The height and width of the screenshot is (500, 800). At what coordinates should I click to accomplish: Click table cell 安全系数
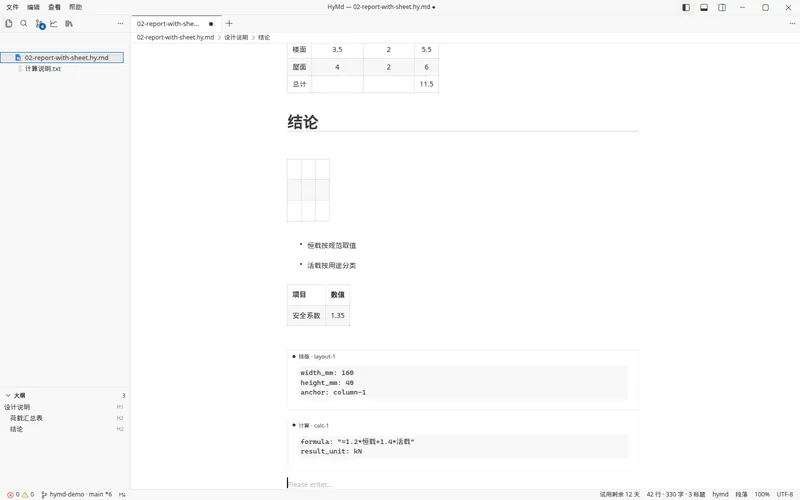click(x=306, y=315)
